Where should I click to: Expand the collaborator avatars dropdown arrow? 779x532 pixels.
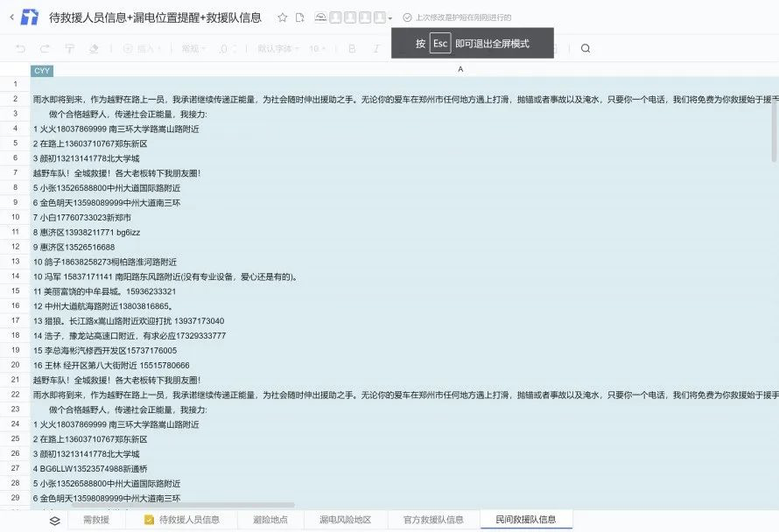390,18
